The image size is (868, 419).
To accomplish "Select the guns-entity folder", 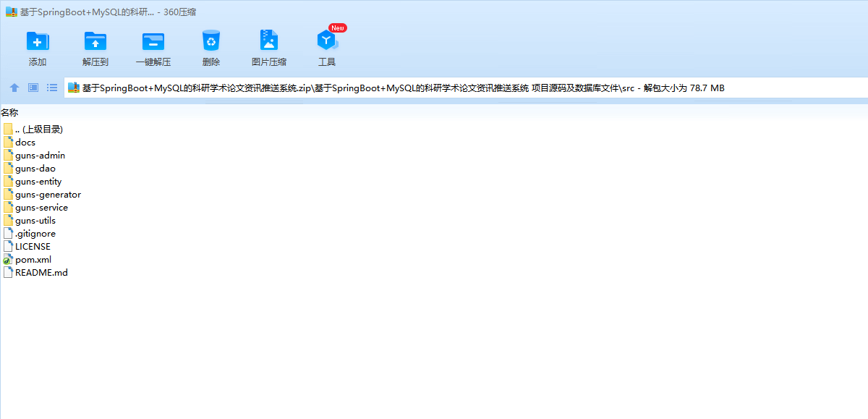I will tap(33, 181).
